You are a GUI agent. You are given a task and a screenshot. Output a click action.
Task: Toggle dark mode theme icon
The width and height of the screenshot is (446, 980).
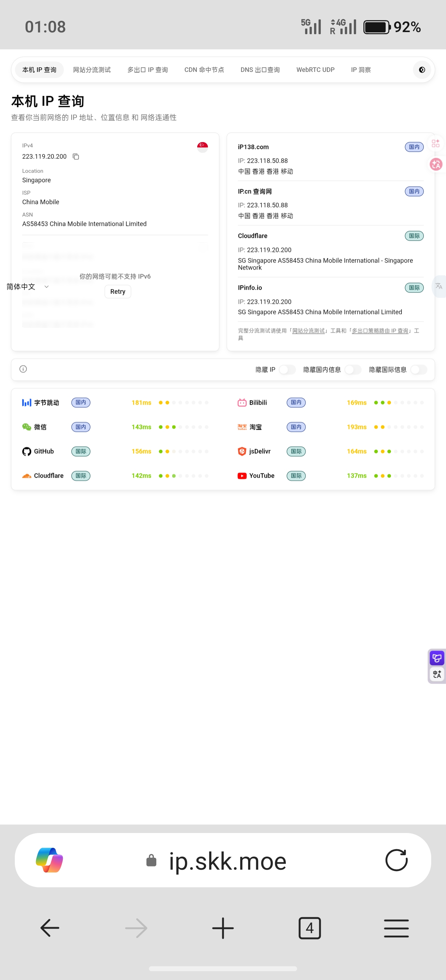point(422,69)
